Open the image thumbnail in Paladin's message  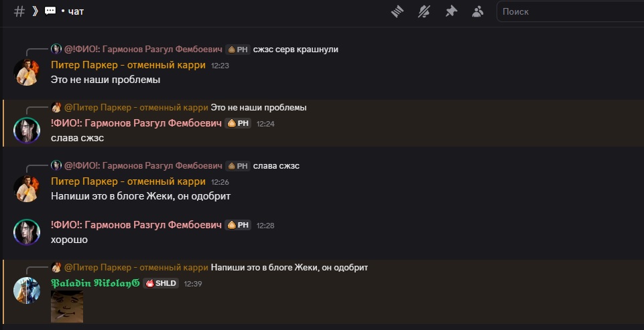tap(67, 306)
